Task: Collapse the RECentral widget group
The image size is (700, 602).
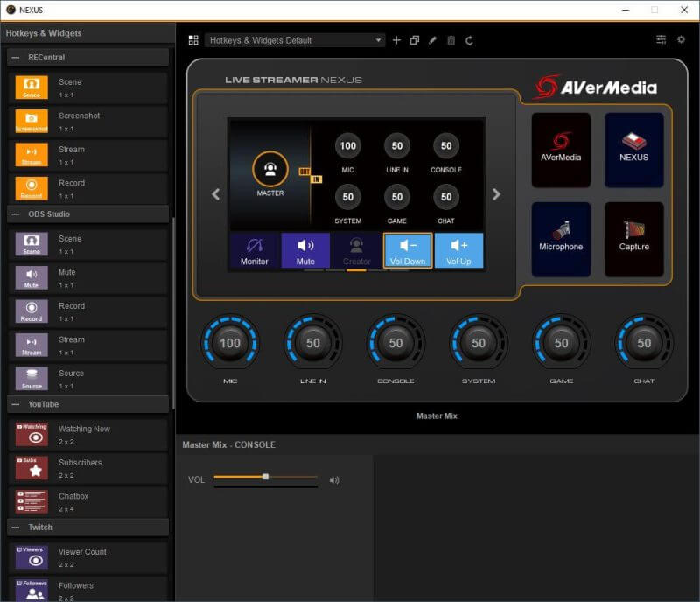Action: coord(16,58)
